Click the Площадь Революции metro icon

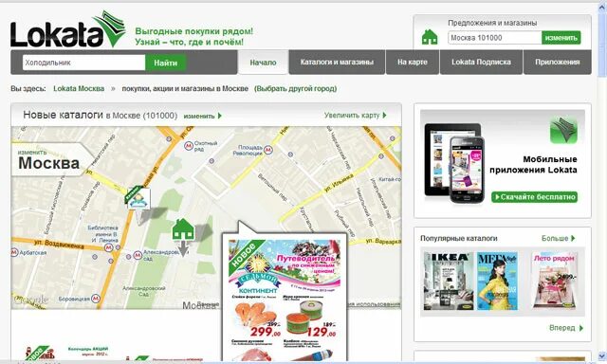pos(267,150)
